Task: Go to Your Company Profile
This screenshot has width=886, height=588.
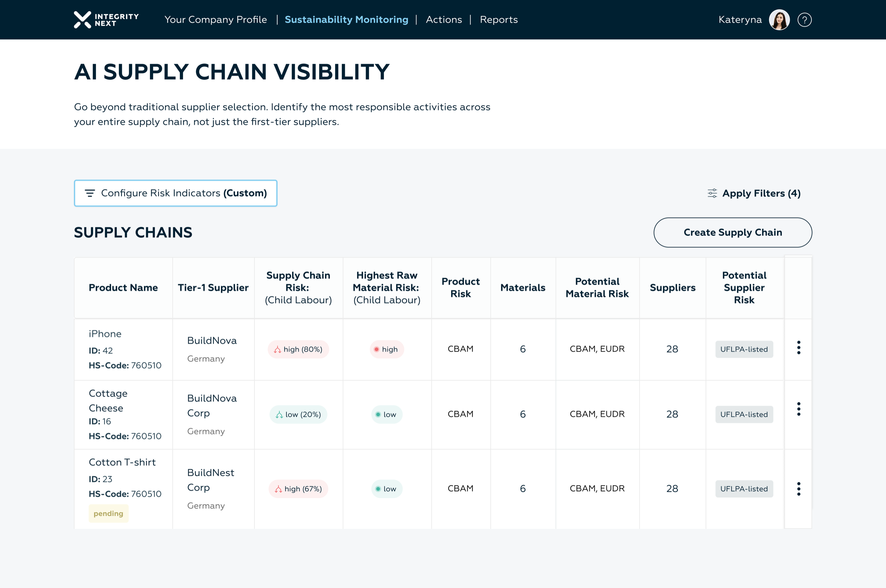Action: click(216, 20)
